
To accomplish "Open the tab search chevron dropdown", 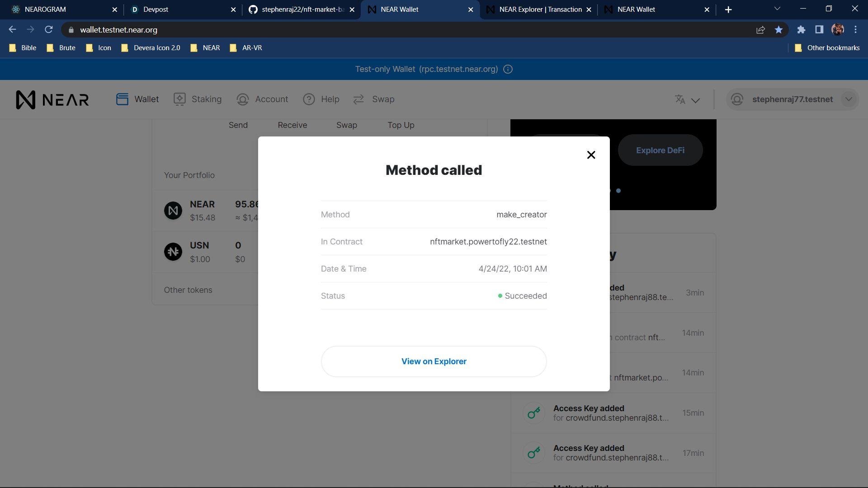I will (x=777, y=9).
